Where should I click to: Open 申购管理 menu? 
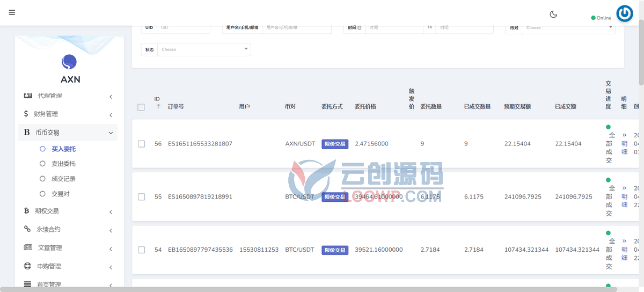tap(68, 266)
